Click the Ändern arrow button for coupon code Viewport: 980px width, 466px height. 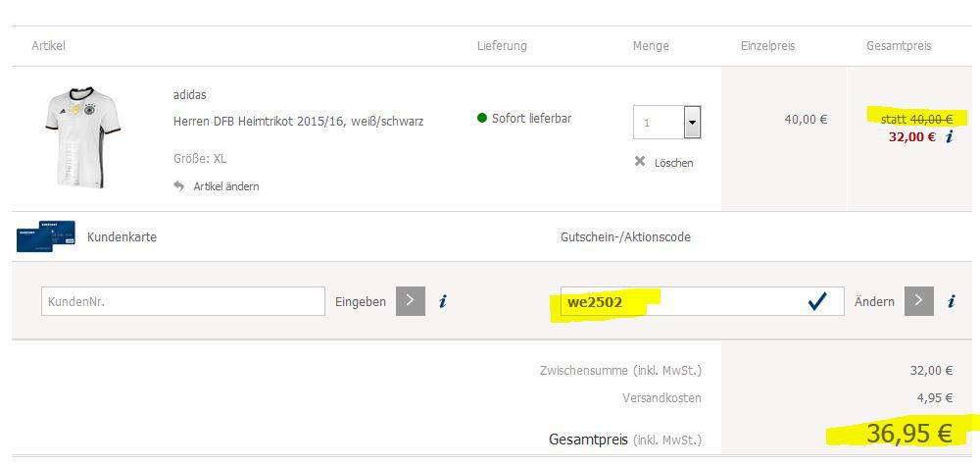coord(919,301)
